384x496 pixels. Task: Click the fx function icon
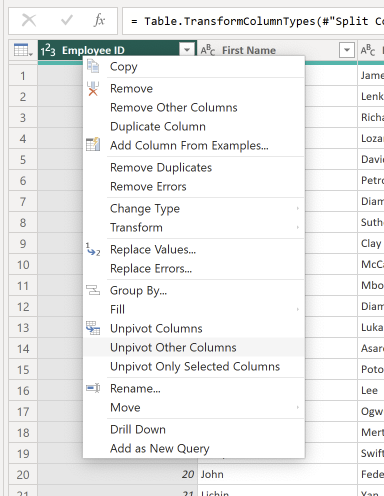[x=99, y=21]
